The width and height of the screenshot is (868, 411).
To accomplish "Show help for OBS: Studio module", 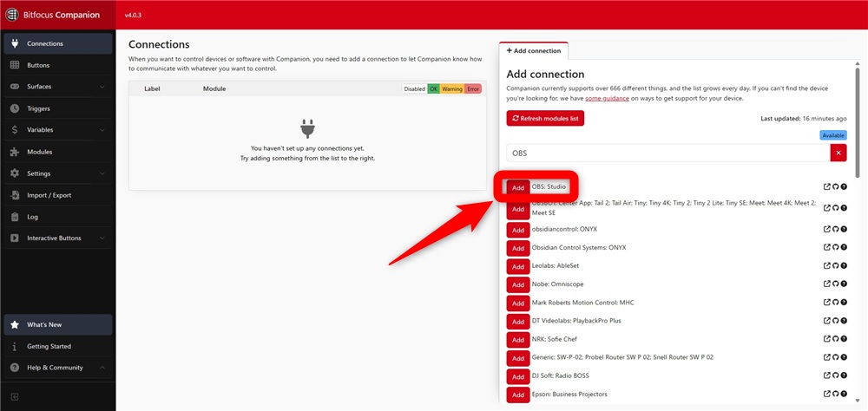I will pyautogui.click(x=844, y=187).
